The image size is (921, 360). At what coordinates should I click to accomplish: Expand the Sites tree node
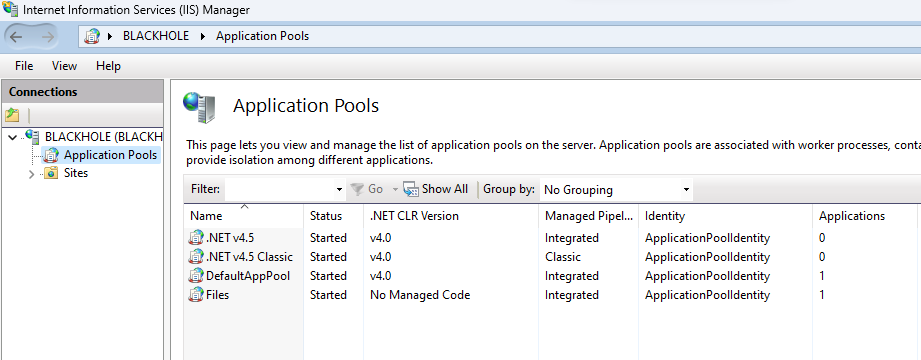(32, 174)
